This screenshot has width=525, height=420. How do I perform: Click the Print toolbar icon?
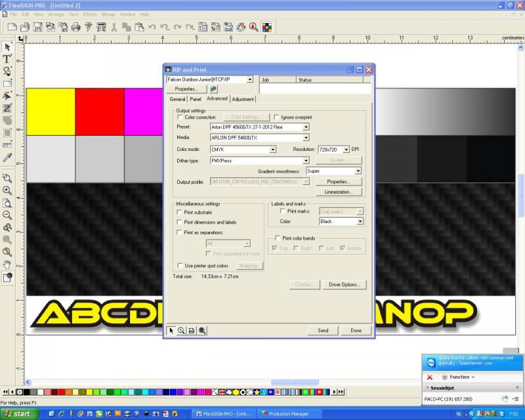point(76,27)
